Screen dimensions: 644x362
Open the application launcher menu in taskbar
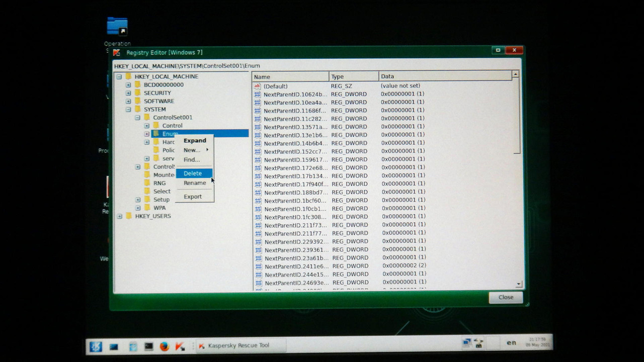[96, 346]
